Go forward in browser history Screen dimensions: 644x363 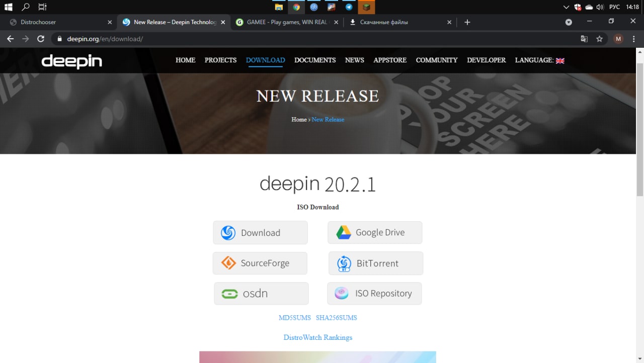tap(26, 39)
